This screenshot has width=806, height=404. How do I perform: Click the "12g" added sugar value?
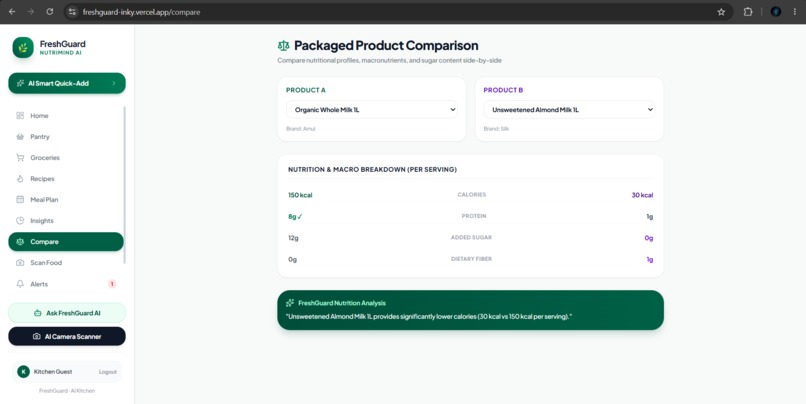click(x=293, y=238)
